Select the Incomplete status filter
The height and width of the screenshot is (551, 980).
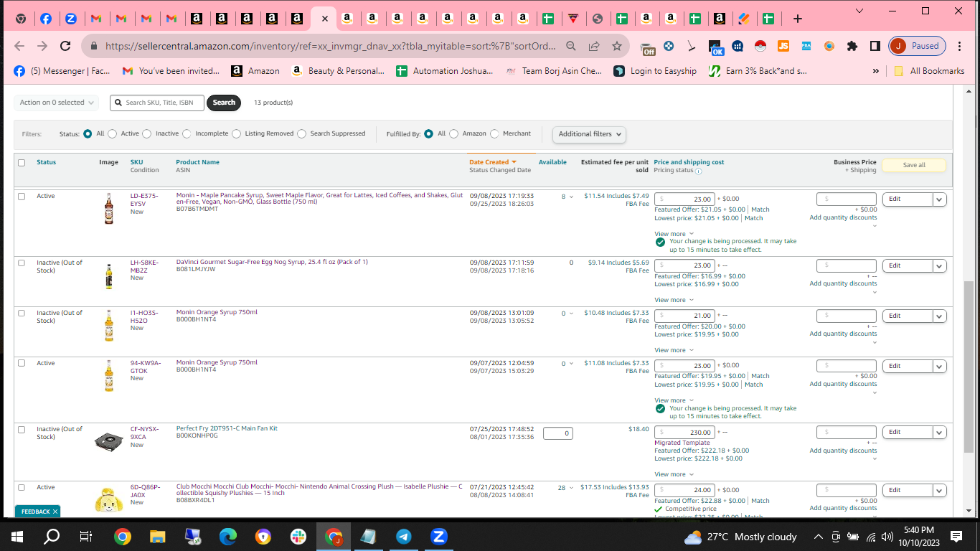[187, 133]
